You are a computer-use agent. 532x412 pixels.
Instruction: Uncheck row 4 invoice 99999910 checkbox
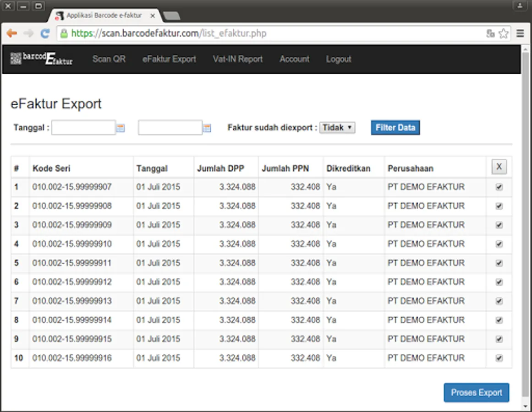pos(499,244)
